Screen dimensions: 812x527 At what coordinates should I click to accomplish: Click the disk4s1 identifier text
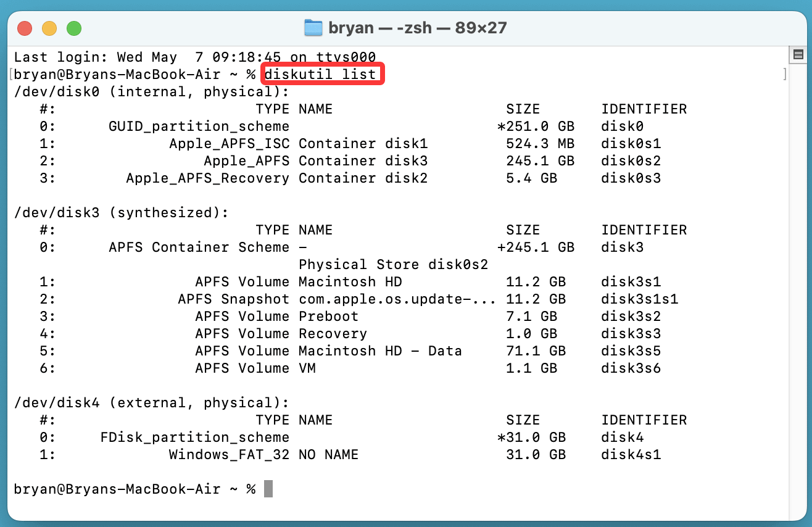click(631, 455)
